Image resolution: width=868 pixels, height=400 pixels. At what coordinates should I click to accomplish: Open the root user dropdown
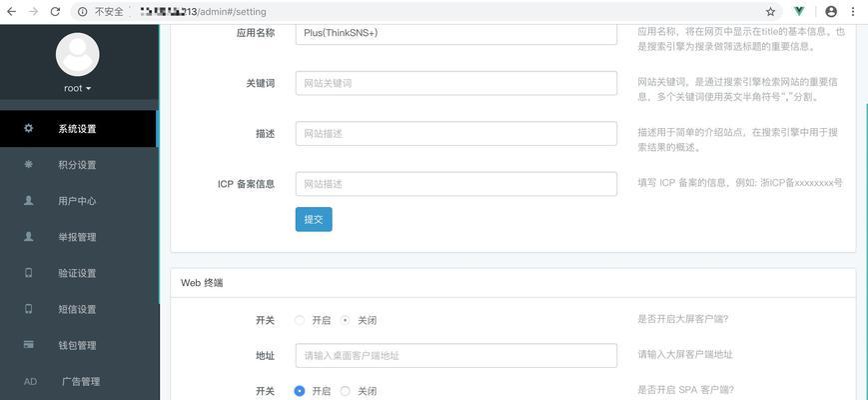(78, 88)
